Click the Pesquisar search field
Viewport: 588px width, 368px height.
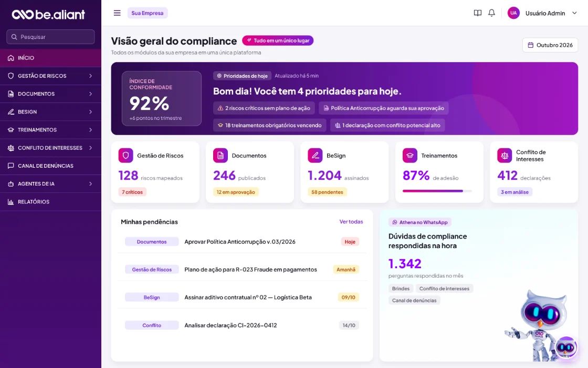(x=50, y=37)
